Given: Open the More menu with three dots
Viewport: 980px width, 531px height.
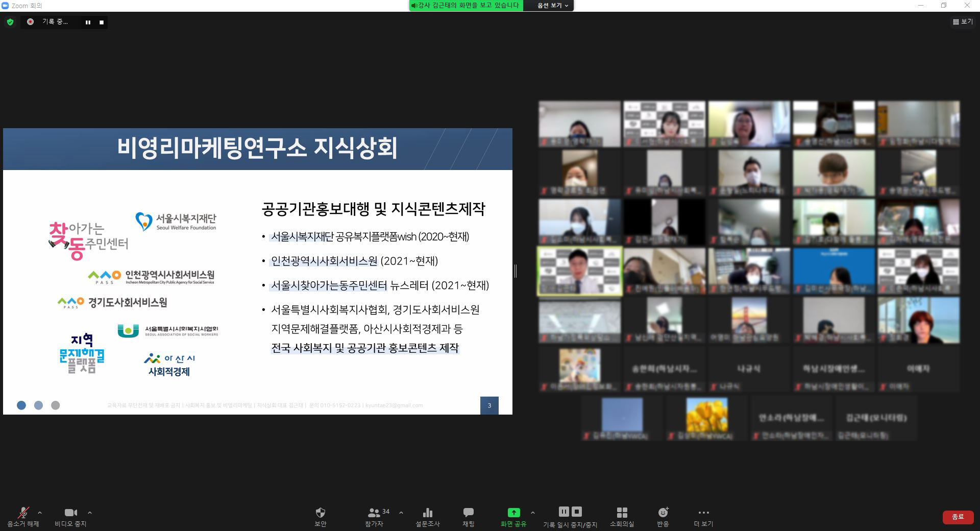Looking at the screenshot, I should tap(703, 513).
